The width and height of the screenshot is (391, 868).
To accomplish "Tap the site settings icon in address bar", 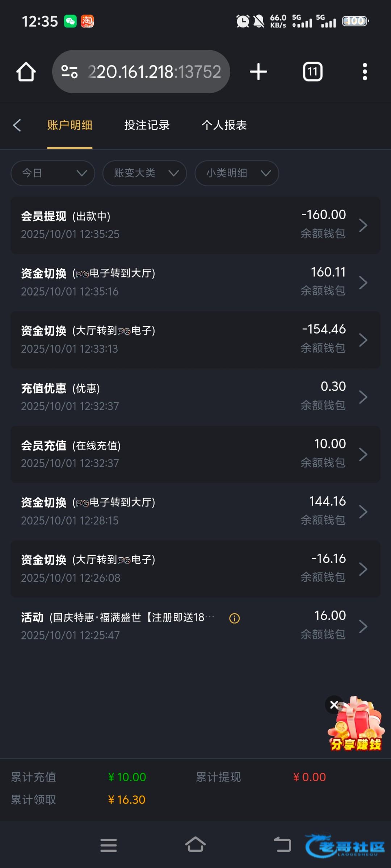I will (x=69, y=72).
